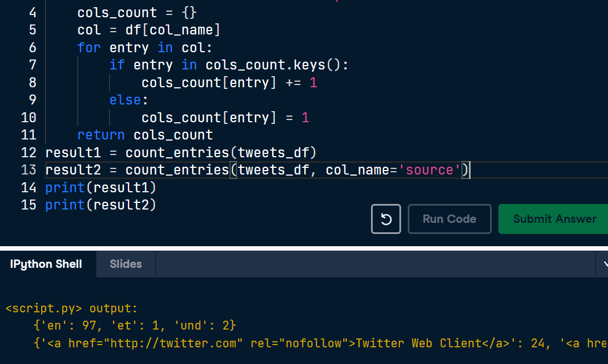Click line number 10 in gutter

(29, 117)
